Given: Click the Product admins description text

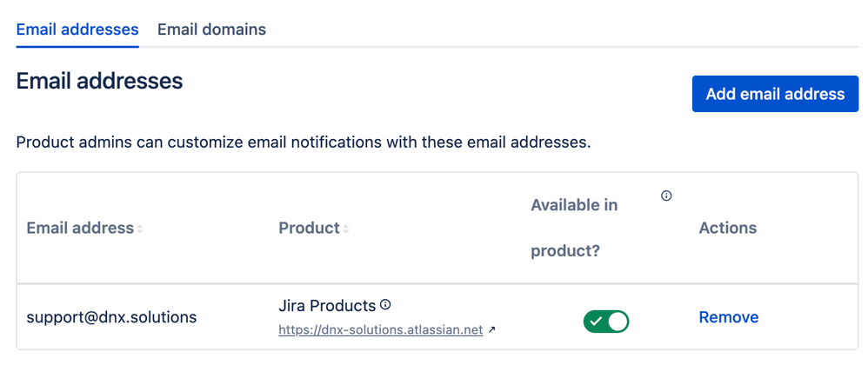Looking at the screenshot, I should 304,142.
